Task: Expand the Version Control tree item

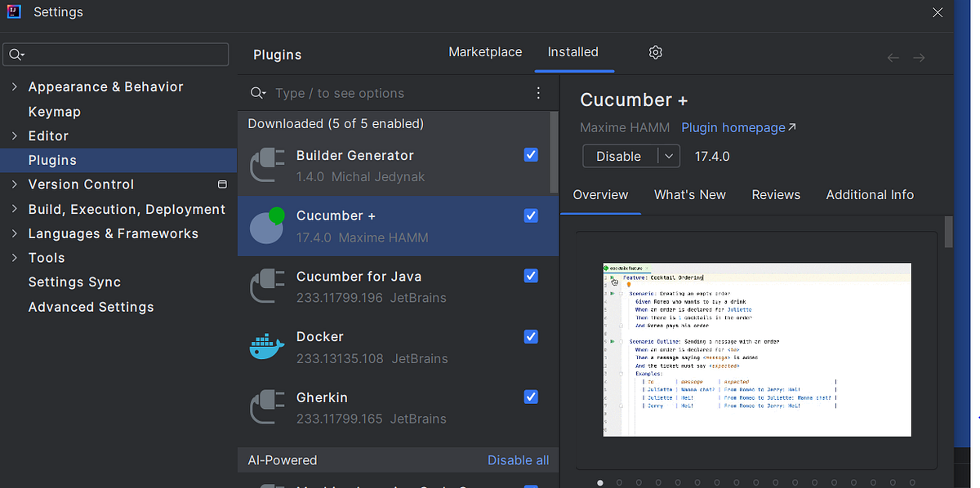Action: click(15, 184)
